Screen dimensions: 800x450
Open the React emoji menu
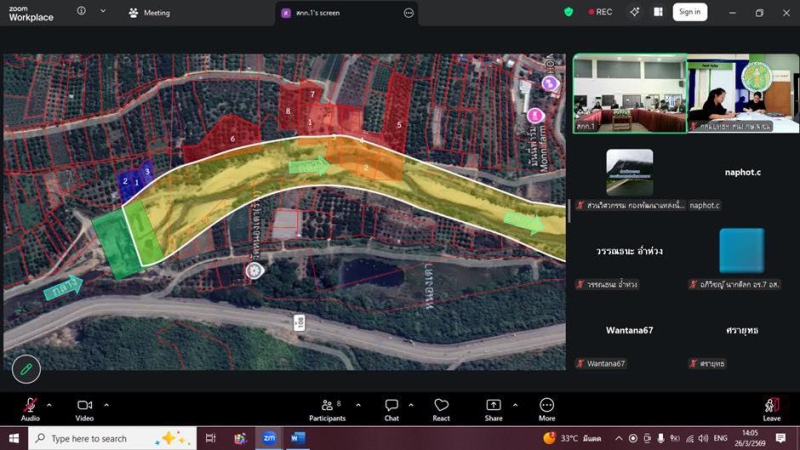(x=441, y=405)
